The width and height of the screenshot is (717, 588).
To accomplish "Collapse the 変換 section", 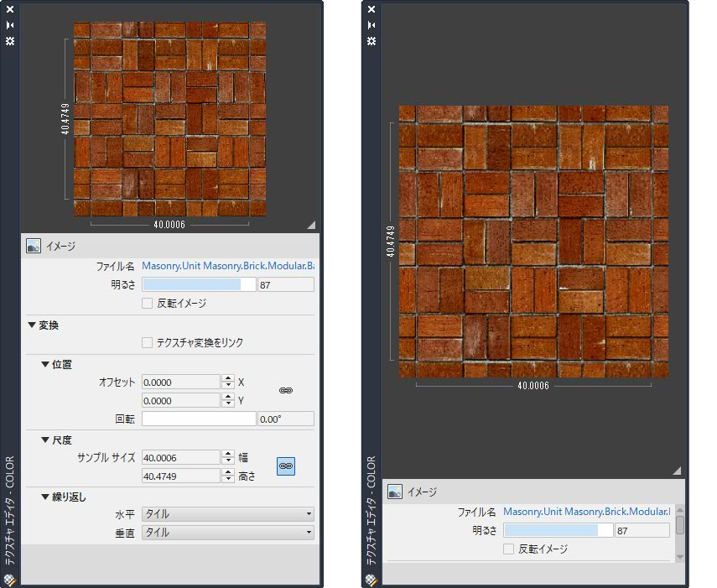I will tap(32, 325).
